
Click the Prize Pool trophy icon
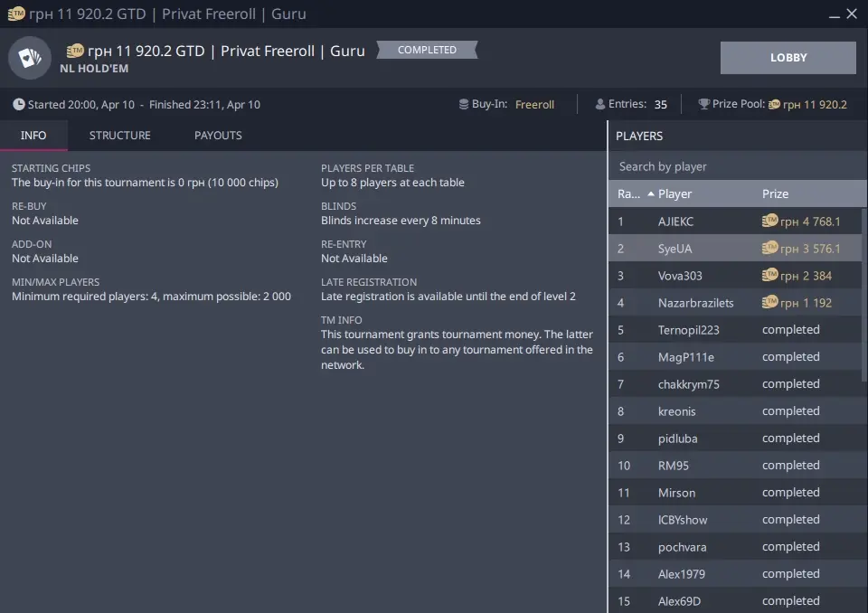[703, 105]
